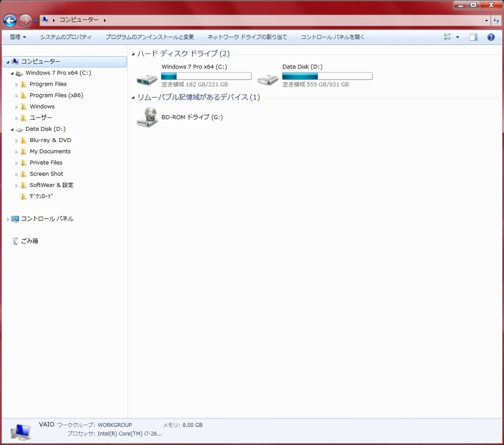Image resolution: width=504 pixels, height=445 pixels.
Task: Click the ユーザー folder icon
Action: [x=23, y=118]
